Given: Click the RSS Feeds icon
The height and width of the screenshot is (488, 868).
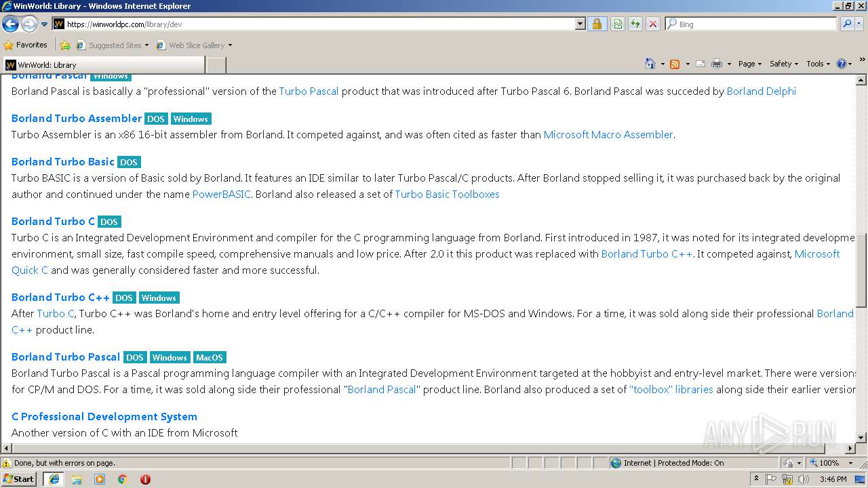Looking at the screenshot, I should [675, 64].
